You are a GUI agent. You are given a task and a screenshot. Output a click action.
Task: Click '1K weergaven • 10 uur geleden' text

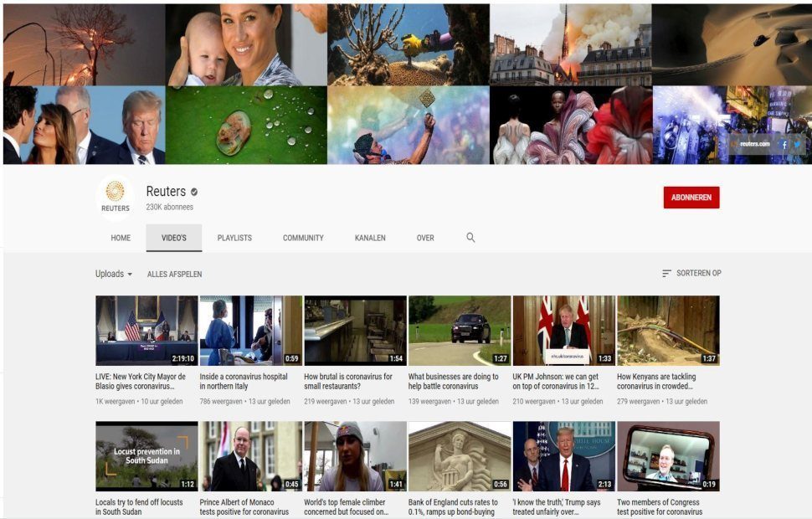(x=139, y=402)
